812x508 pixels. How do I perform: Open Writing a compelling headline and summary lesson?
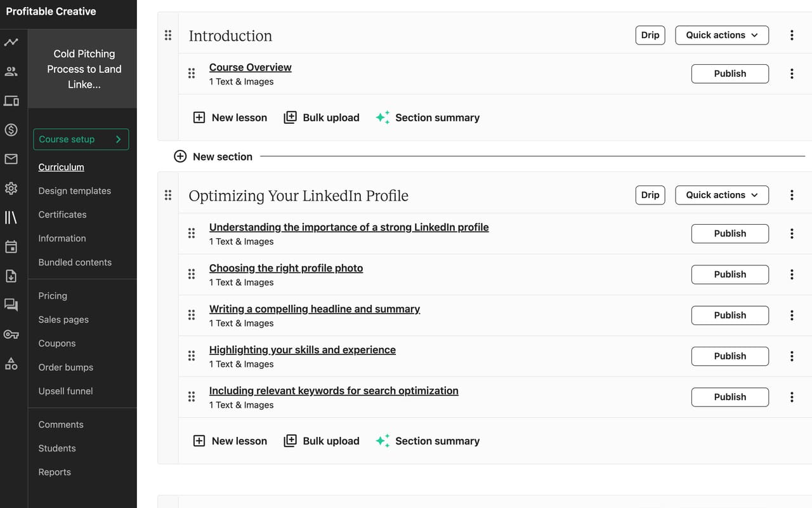(x=314, y=309)
